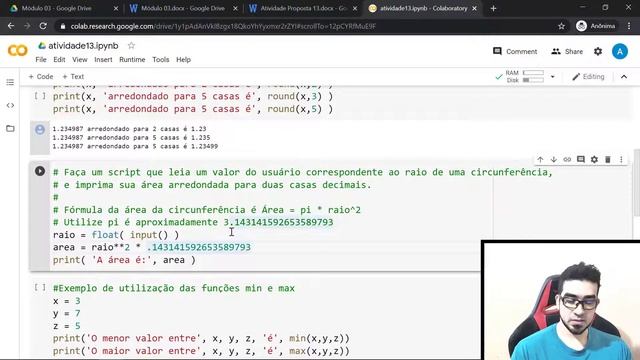Open more cell actions menu
The height and width of the screenshot is (360, 640).
[x=621, y=160]
